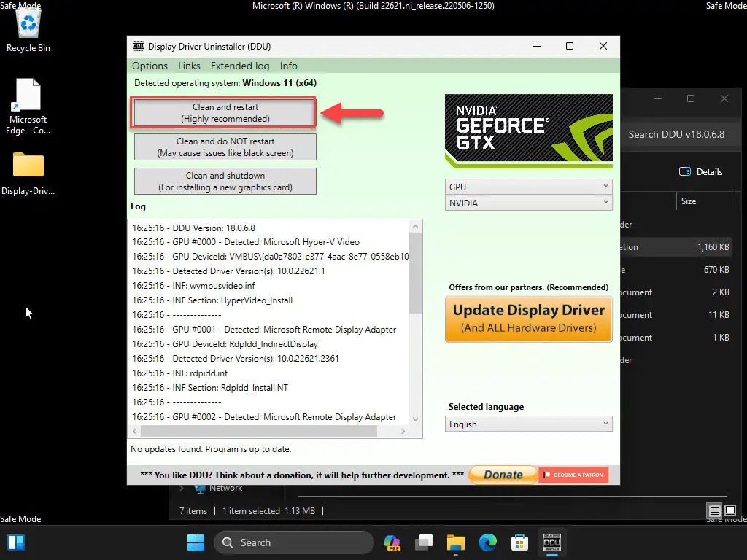Screen dimensions: 747x560
Task: Expand the GPU device type dropdown
Action: point(528,187)
